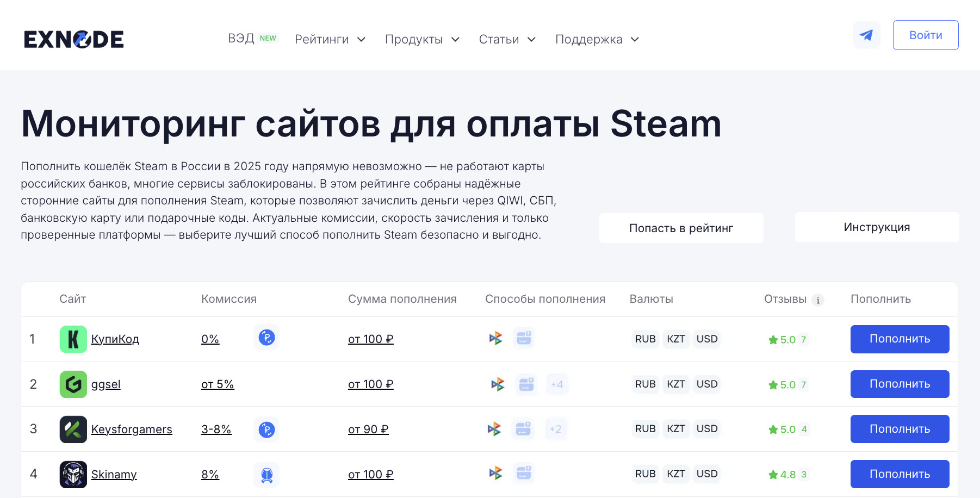This screenshot has height=498, width=980.
Task: Click the RUB currency tag in КупиКод row
Action: [x=646, y=339]
